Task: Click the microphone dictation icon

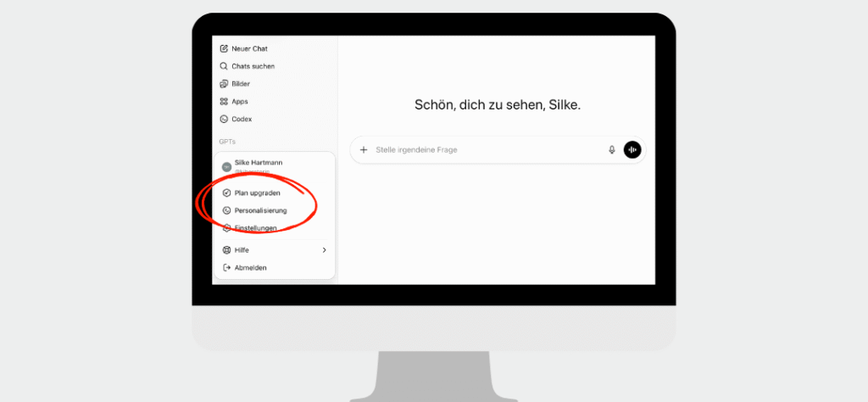Action: click(612, 150)
